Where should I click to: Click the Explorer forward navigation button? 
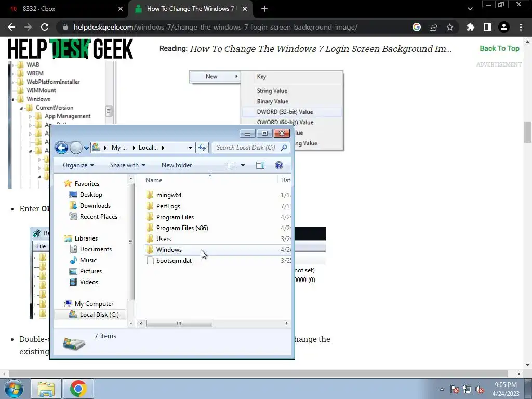tap(76, 148)
